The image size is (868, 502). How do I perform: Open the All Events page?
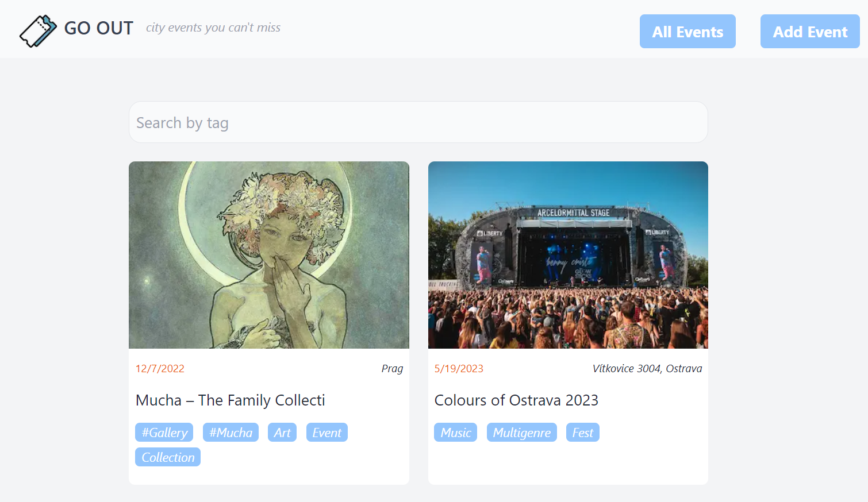[687, 32]
